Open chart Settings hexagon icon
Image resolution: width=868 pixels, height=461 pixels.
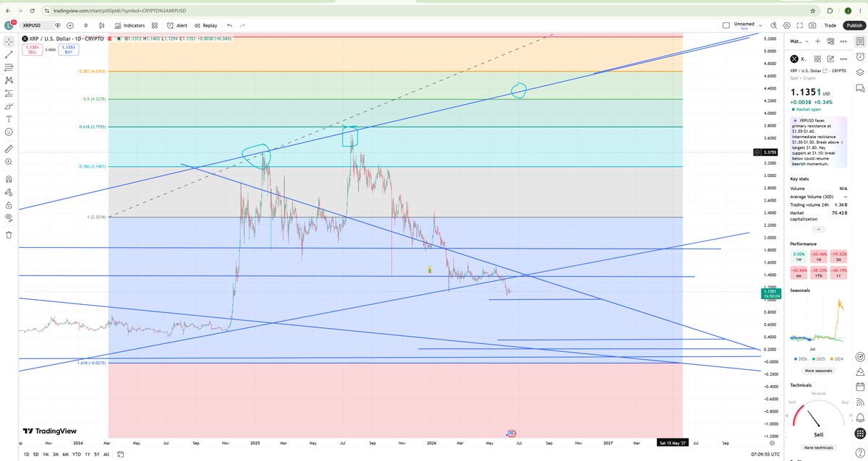pos(788,25)
